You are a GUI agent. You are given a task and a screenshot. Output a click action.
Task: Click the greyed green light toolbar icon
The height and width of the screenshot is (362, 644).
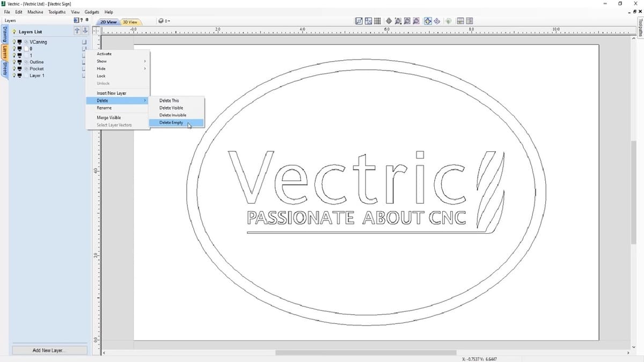pyautogui.click(x=448, y=21)
